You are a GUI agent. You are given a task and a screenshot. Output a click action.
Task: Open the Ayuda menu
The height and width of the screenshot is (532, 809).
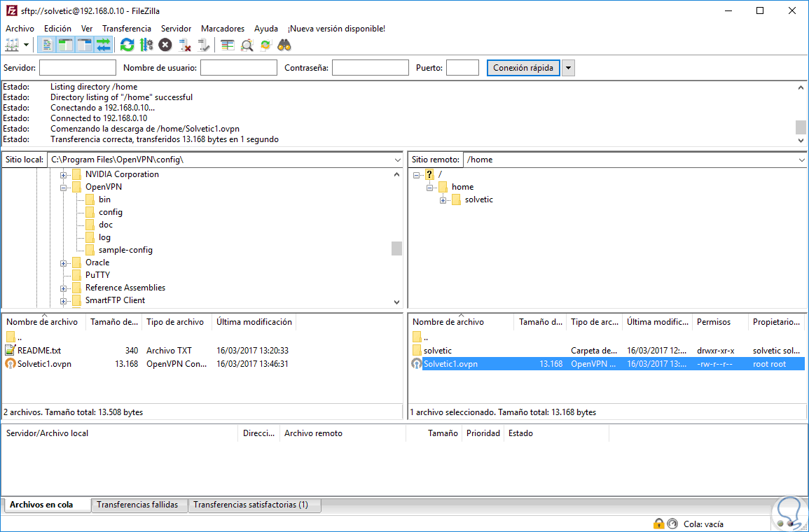[266, 29]
